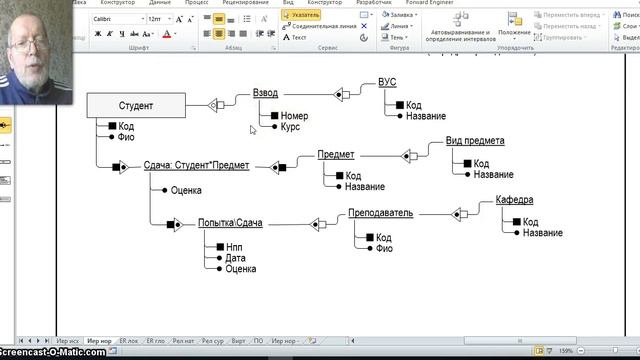Select the Преподаватель entity label
Viewport: 640px width, 360px height.
coord(380,213)
